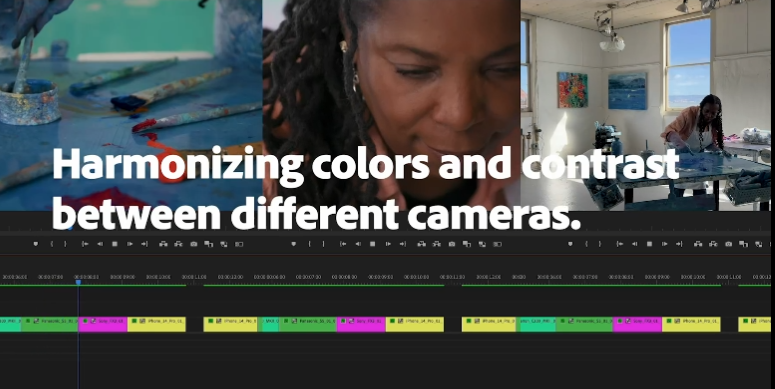This screenshot has width=775, height=389.
Task: Stop playback on the left control bar
Action: tap(115, 244)
